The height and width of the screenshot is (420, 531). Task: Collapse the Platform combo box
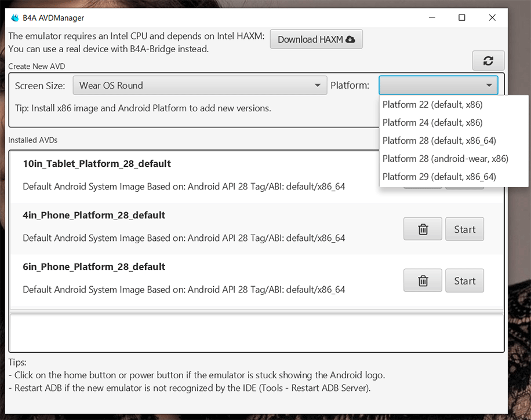coord(438,85)
